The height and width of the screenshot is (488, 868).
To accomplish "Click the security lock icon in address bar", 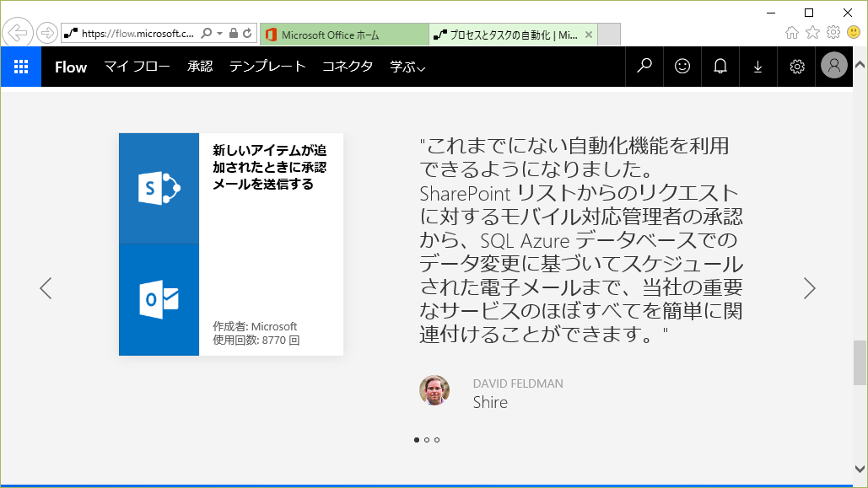I will pos(234,33).
